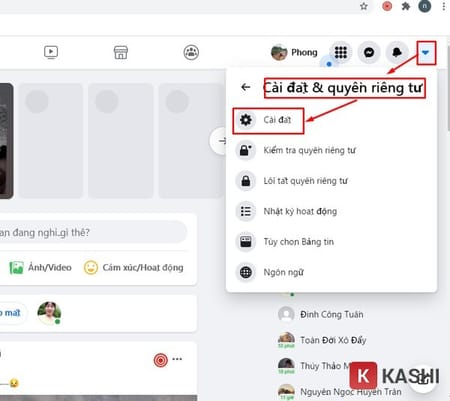Viewport: 450px width, 401px height.
Task: Click the online friend avatar in rooms
Action: (49, 313)
